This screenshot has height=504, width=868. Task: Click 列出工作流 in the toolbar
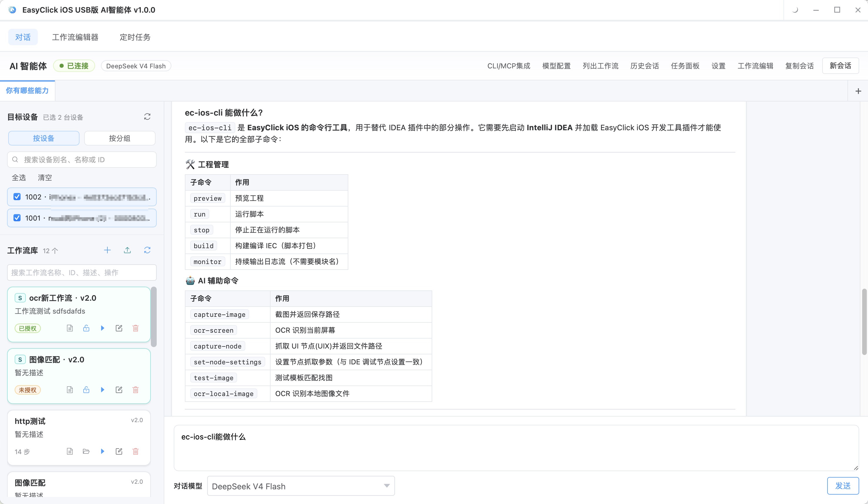pyautogui.click(x=600, y=66)
